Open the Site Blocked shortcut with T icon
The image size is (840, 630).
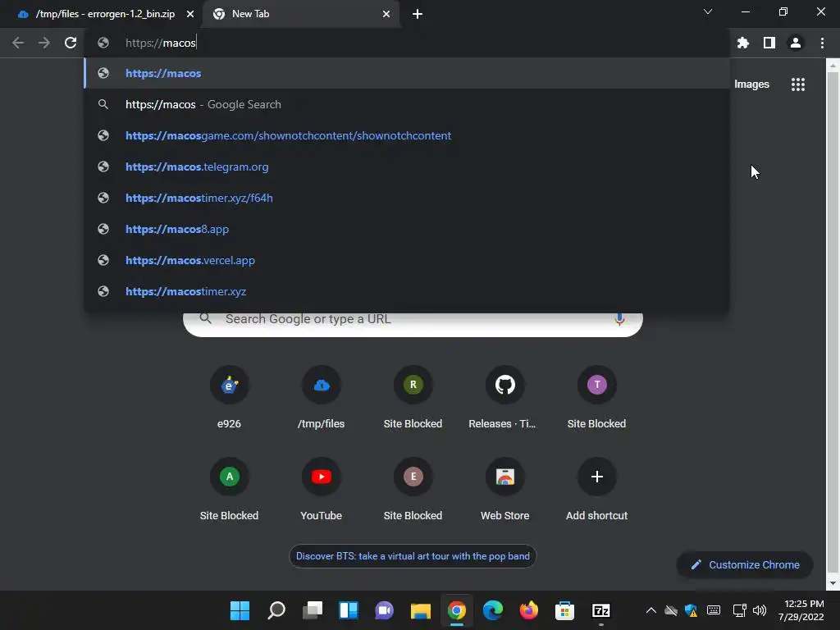(x=597, y=398)
